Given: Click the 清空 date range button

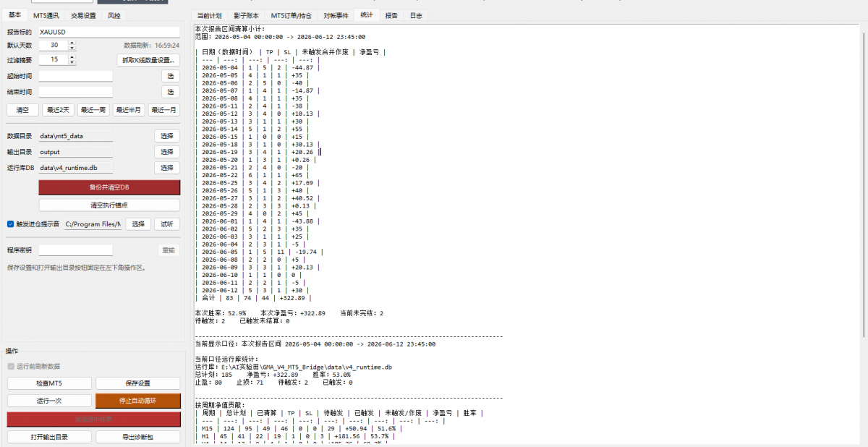Looking at the screenshot, I should 22,110.
